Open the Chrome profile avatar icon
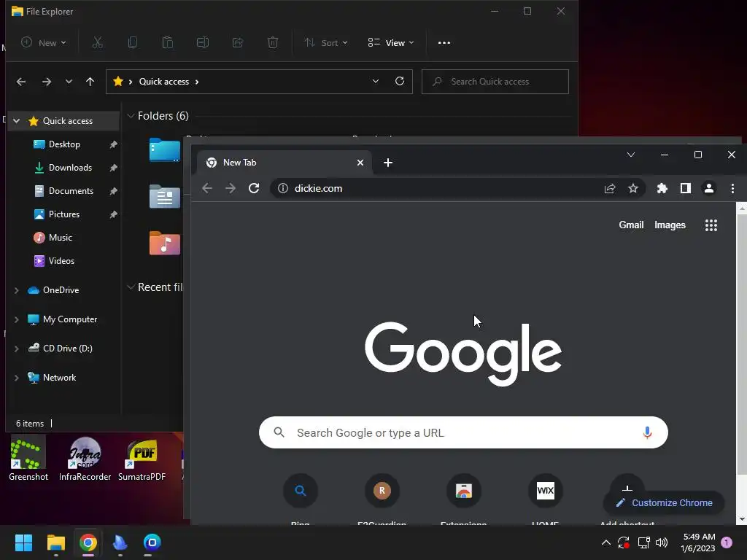The width and height of the screenshot is (747, 560). click(x=709, y=189)
